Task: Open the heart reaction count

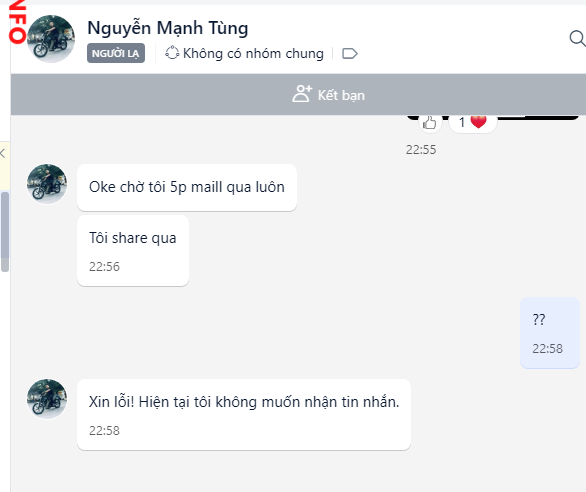Action: coord(473,123)
